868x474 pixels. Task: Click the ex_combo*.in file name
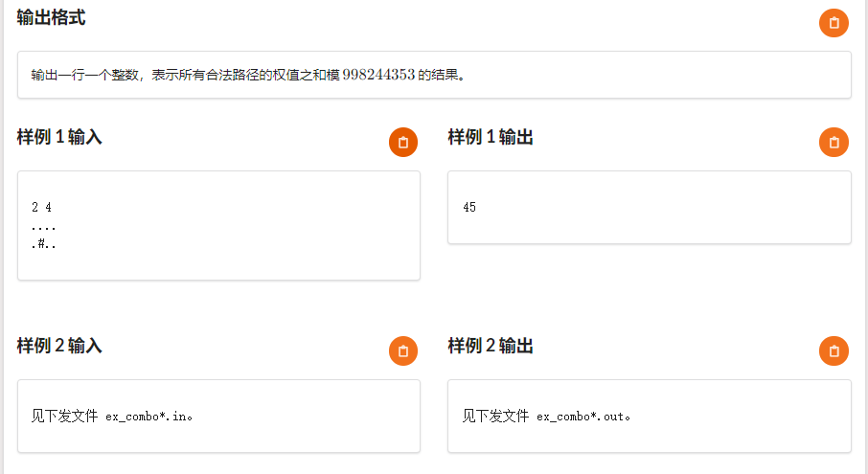(x=148, y=416)
